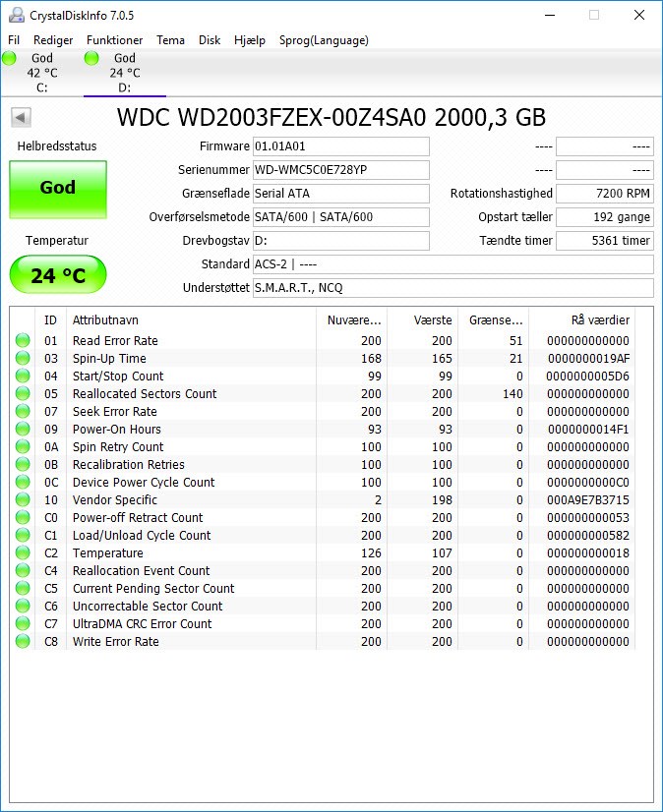Screen dimensions: 663x812
Task: Click status dot for Recalibration Retries
Action: tap(23, 464)
